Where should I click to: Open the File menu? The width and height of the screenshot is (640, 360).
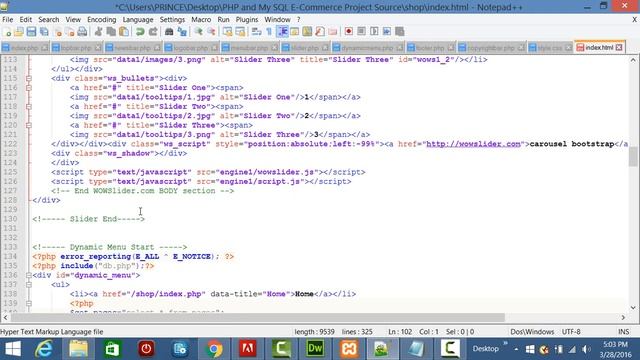tap(7, 20)
